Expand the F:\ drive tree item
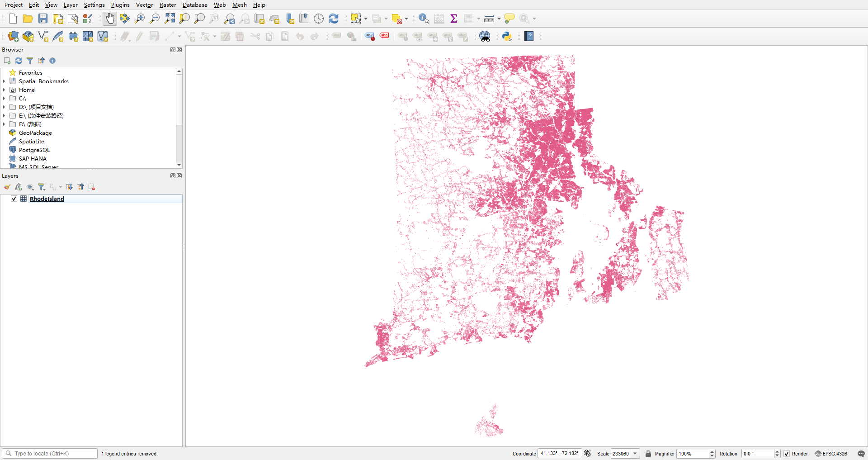Screen dimensions: 868x460 [x=4, y=124]
